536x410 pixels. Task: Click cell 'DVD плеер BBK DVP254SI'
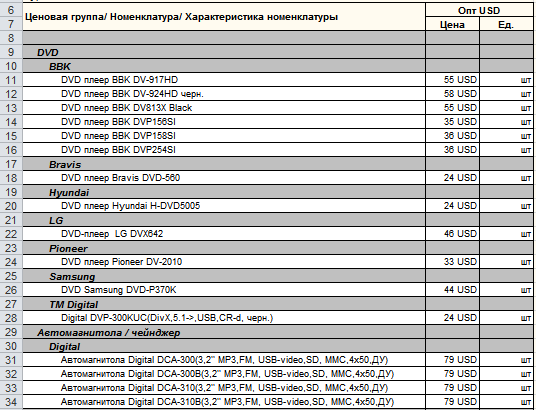pos(224,150)
